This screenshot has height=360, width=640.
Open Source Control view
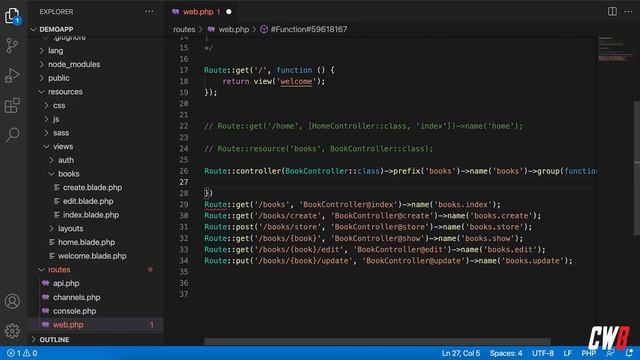[x=12, y=45]
